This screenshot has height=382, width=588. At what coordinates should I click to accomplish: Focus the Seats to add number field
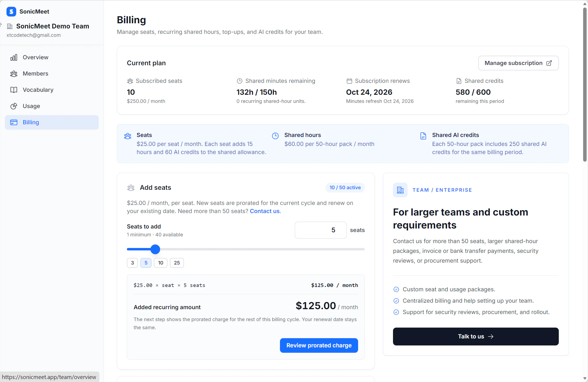(321, 230)
